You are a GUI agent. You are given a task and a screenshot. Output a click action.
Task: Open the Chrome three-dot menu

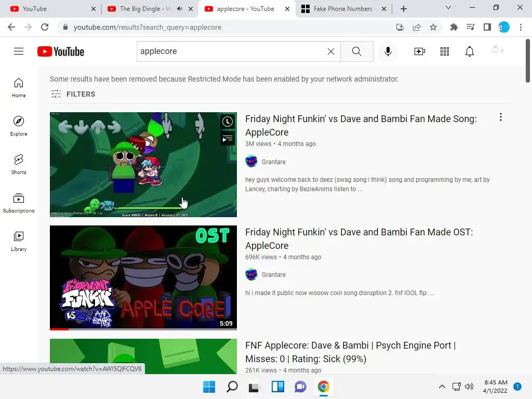click(x=521, y=27)
